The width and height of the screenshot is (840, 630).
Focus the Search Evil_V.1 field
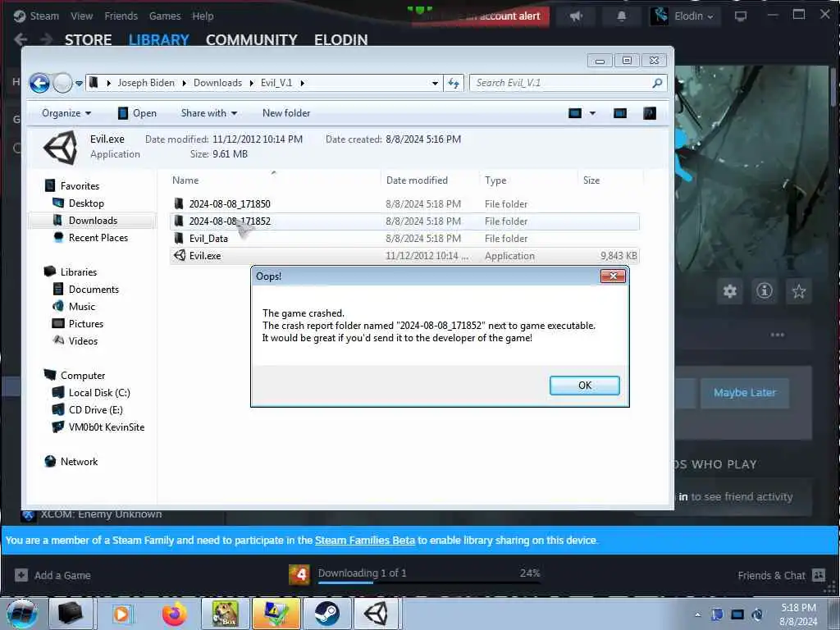tap(559, 83)
